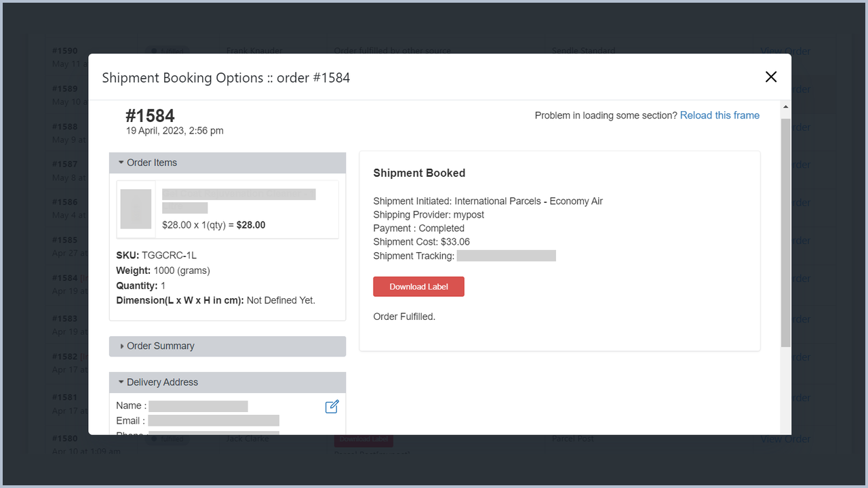The image size is (868, 488).
Task: Click Download Label in the bottom background row
Action: [363, 439]
